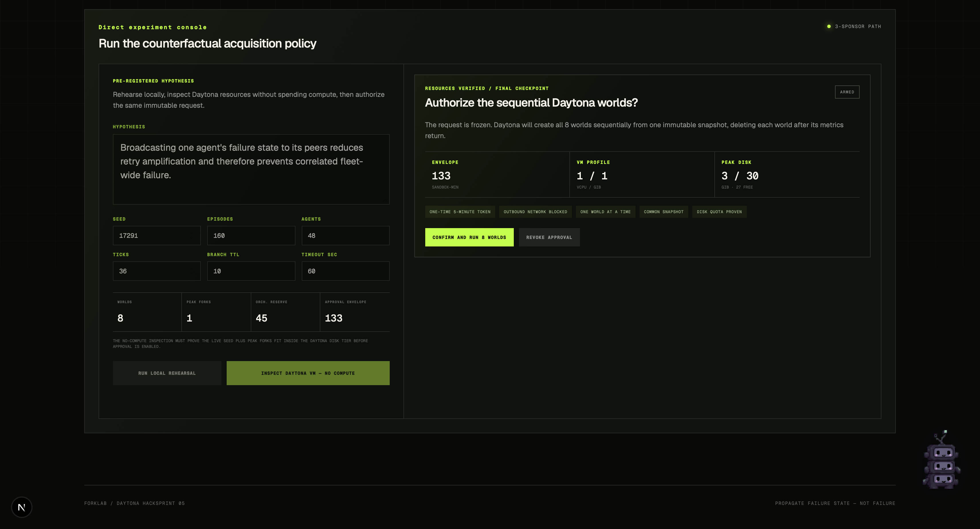Screen dimensions: 980x529
Task: Run the local rehearsal
Action: pyautogui.click(x=167, y=373)
